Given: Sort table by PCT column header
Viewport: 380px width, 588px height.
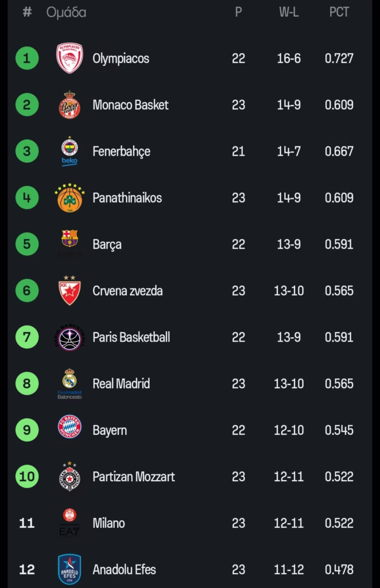Looking at the screenshot, I should pos(339,12).
